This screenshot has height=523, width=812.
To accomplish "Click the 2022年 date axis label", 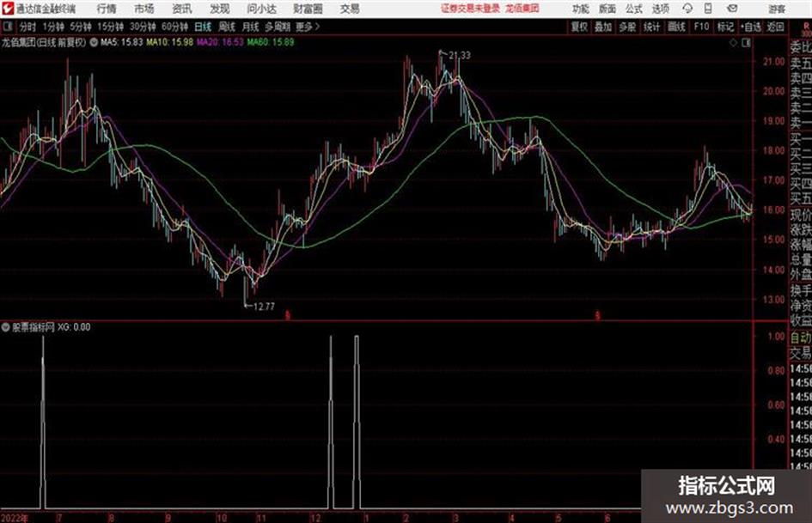I will coord(15,518).
